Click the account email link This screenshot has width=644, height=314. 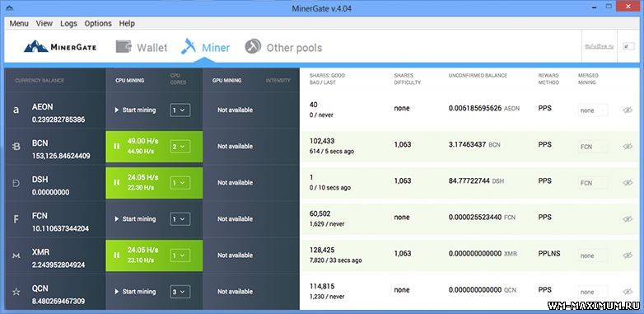tap(599, 46)
